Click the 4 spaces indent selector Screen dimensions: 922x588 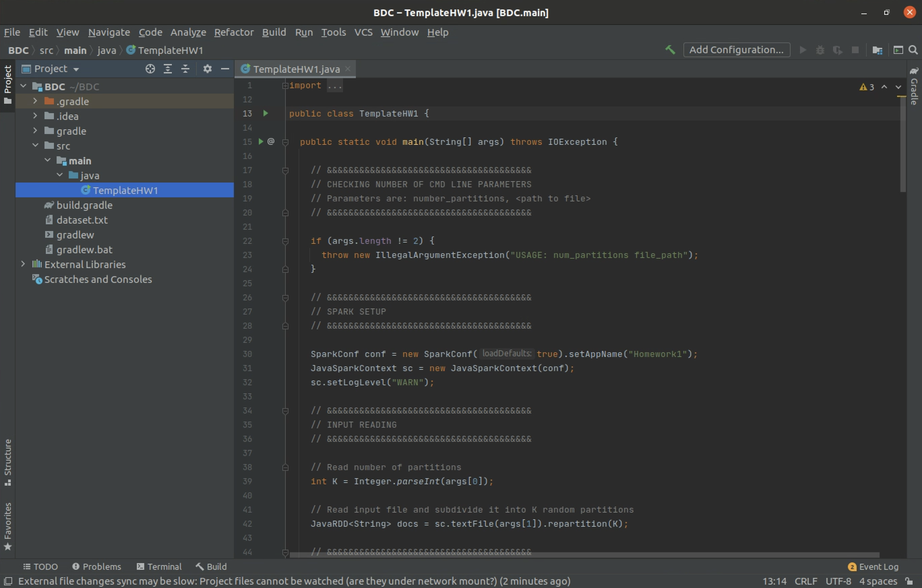click(x=878, y=581)
